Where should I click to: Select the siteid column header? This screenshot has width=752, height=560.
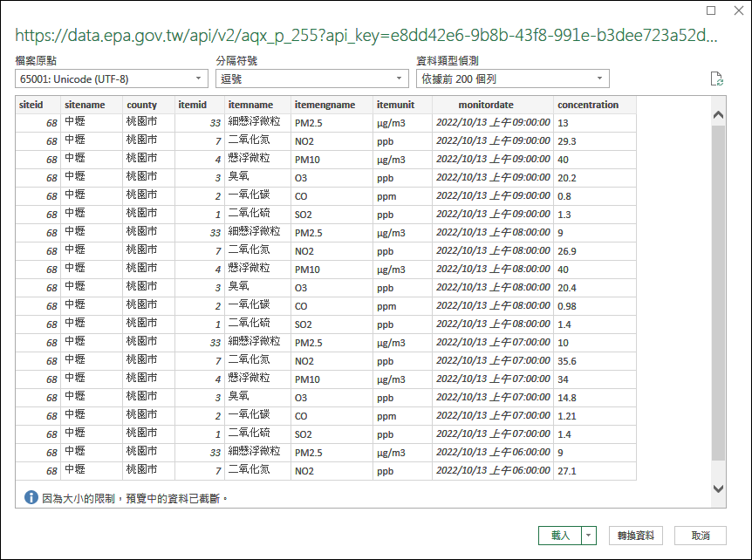click(x=38, y=105)
